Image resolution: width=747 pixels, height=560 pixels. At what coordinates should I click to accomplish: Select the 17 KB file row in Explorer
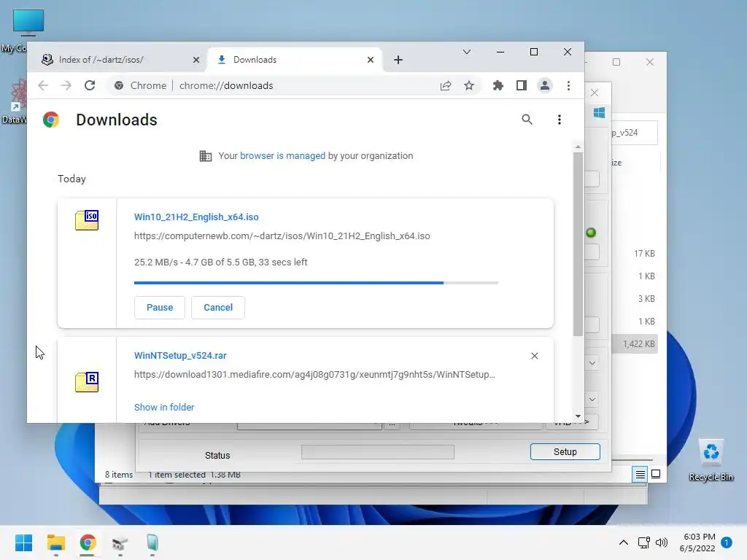point(635,253)
